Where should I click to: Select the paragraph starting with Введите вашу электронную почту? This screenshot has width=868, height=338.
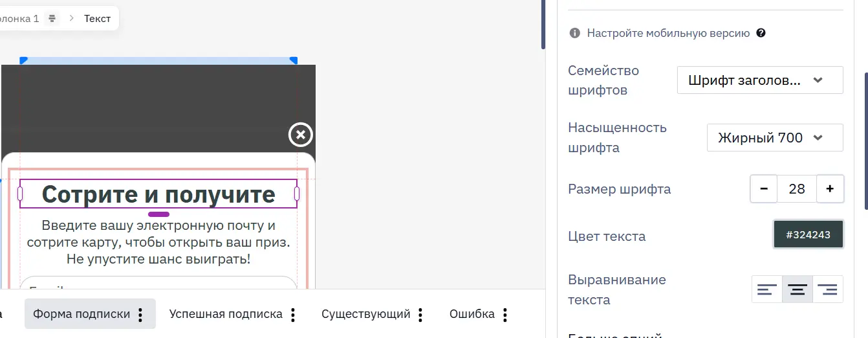pyautogui.click(x=158, y=242)
